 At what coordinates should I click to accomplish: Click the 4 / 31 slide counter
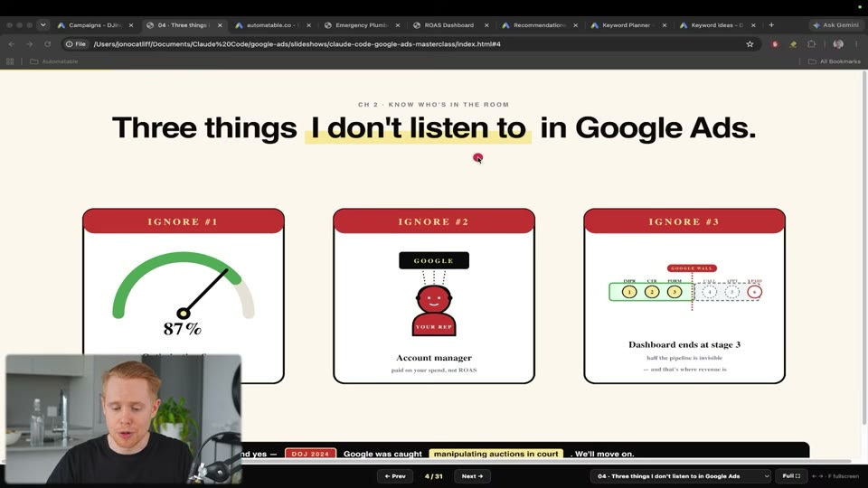(x=433, y=476)
